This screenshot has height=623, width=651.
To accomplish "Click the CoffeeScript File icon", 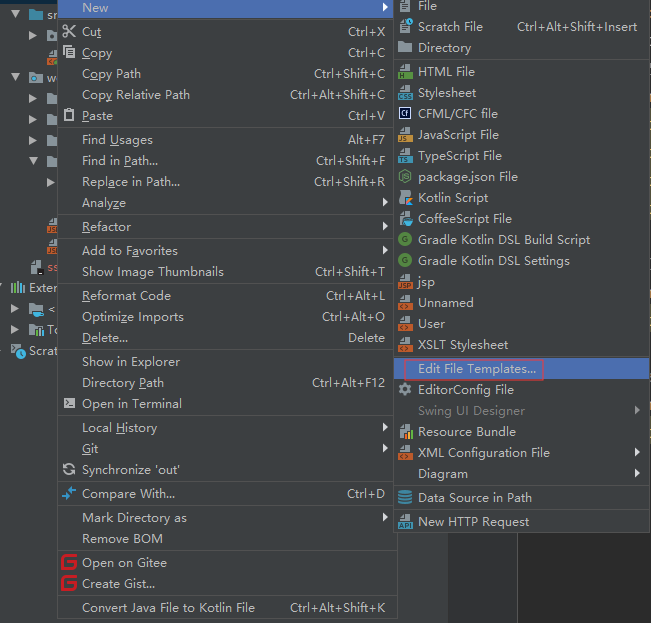I will (405, 218).
